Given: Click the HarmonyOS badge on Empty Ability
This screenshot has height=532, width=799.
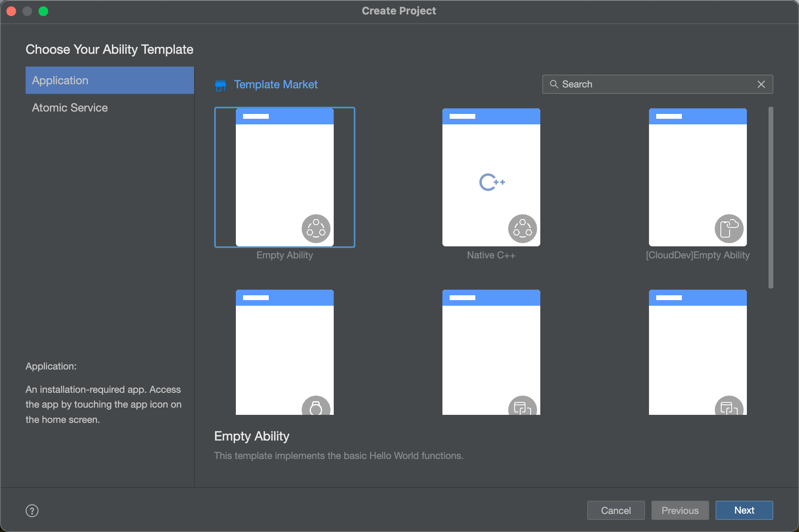Looking at the screenshot, I should click(x=316, y=229).
